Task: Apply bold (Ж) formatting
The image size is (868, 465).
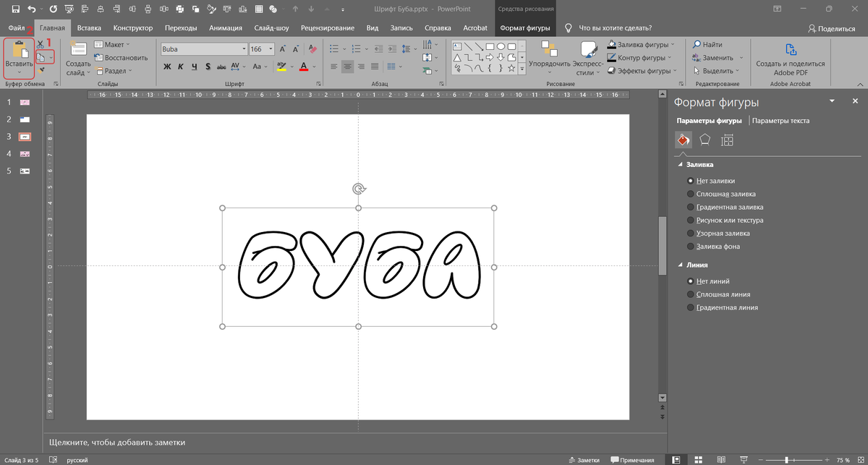Action: (167, 67)
